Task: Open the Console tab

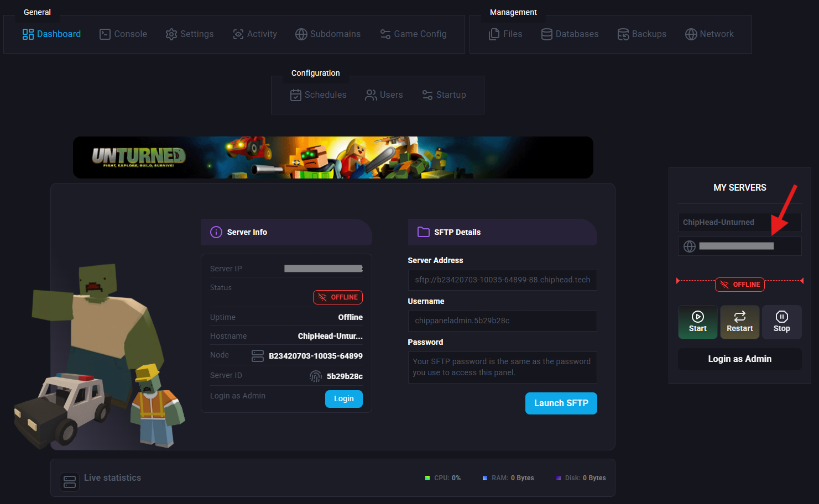Action: click(123, 34)
